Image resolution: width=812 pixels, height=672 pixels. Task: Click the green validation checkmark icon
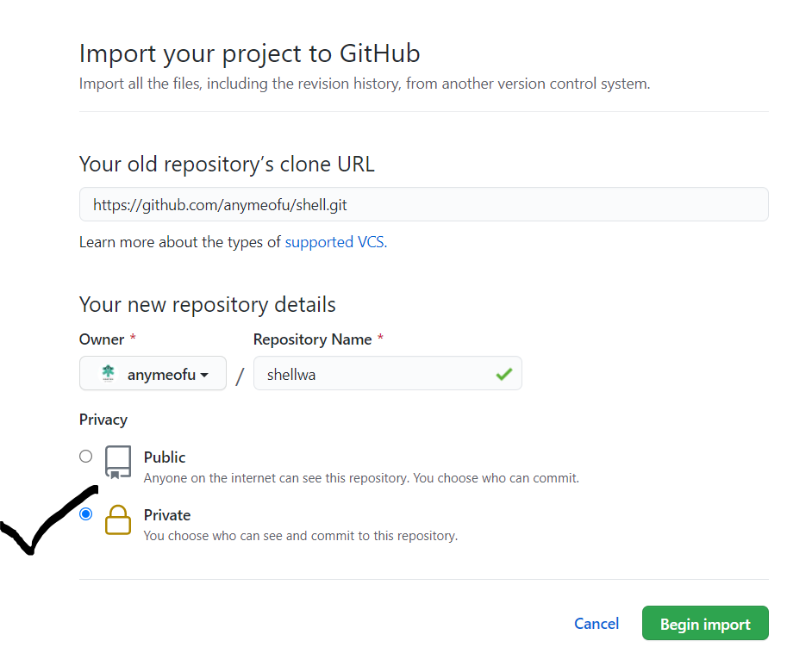pos(503,374)
